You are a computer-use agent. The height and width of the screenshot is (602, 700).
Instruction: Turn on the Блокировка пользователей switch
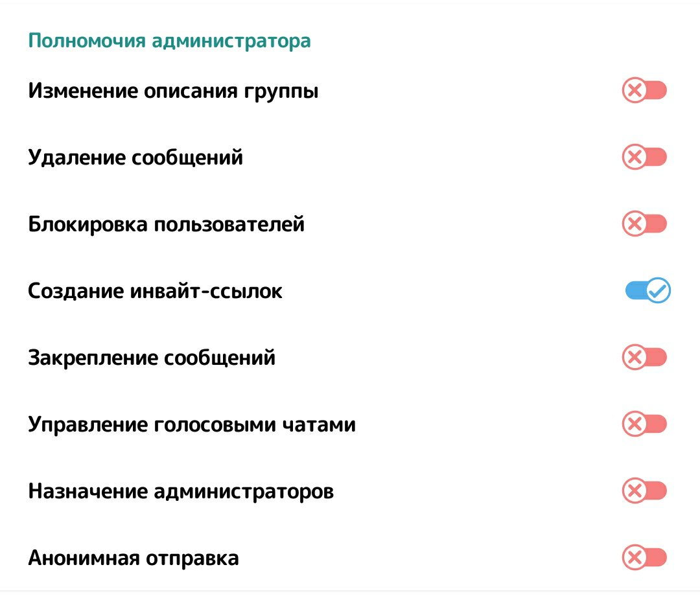644,224
